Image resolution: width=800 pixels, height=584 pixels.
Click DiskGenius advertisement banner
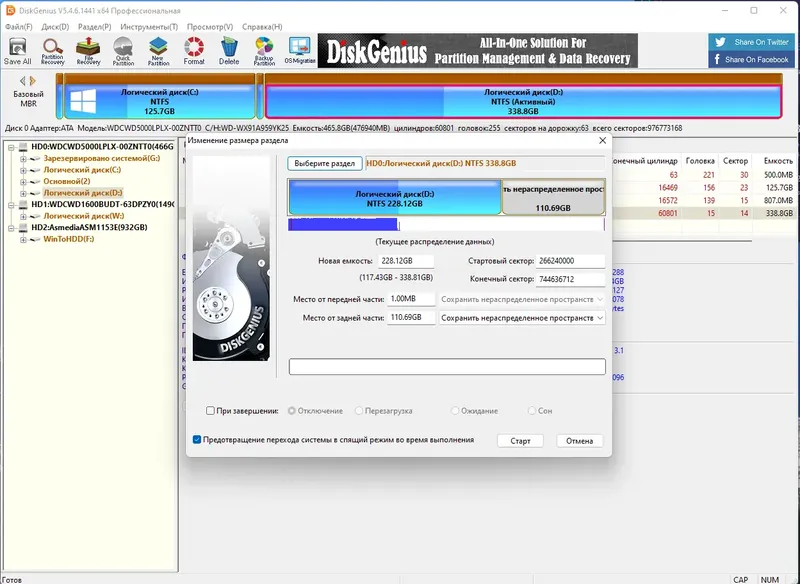[x=478, y=51]
